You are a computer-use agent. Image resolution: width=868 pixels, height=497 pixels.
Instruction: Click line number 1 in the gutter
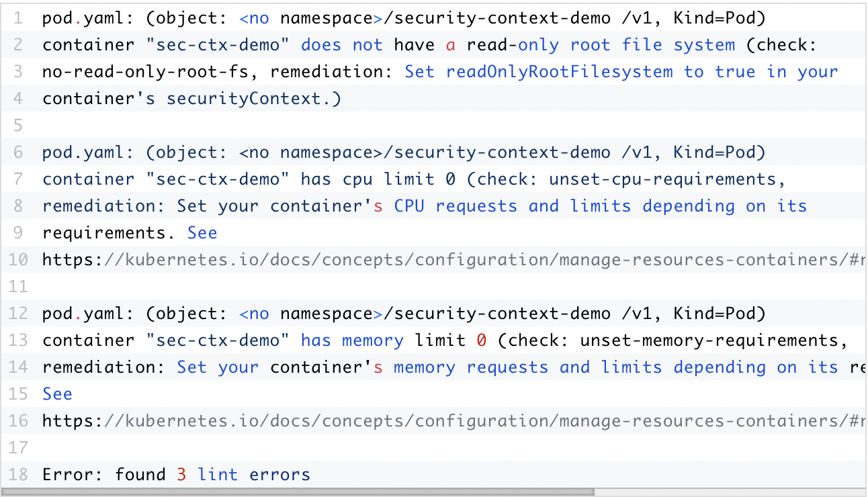(17, 18)
